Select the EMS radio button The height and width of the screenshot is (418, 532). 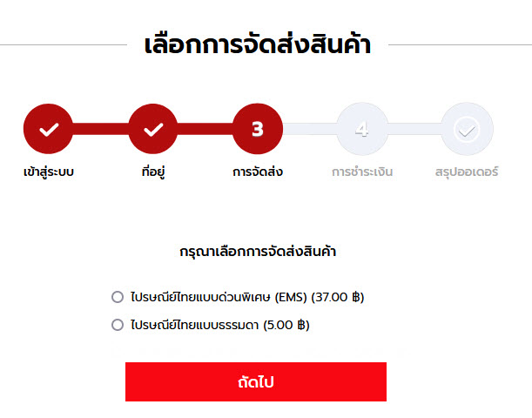118,297
